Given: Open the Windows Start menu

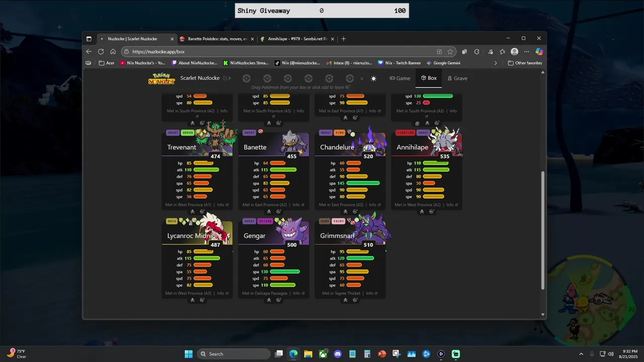Looking at the screenshot, I should (x=188, y=354).
